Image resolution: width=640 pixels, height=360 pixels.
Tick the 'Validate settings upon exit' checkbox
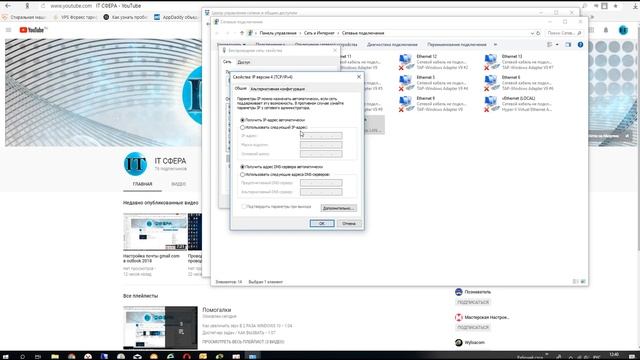click(244, 207)
